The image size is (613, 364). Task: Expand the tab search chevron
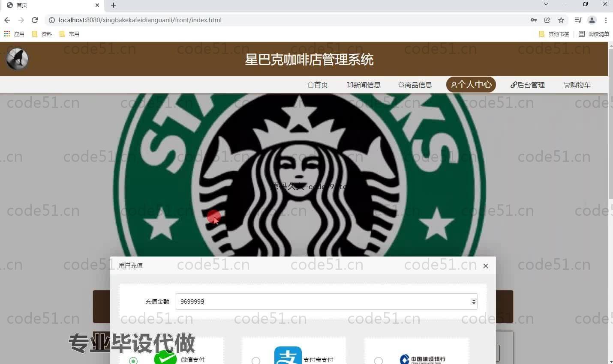pyautogui.click(x=546, y=4)
